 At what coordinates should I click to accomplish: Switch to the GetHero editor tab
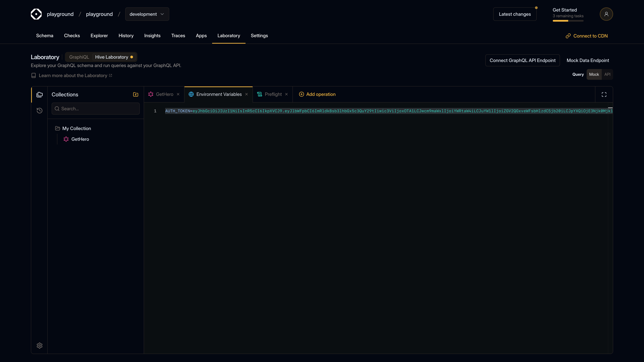[164, 94]
